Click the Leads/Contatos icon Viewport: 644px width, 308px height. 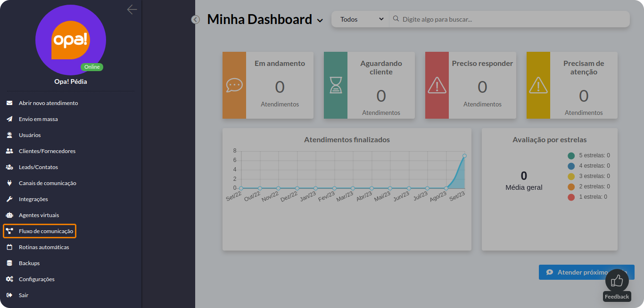click(x=9, y=167)
